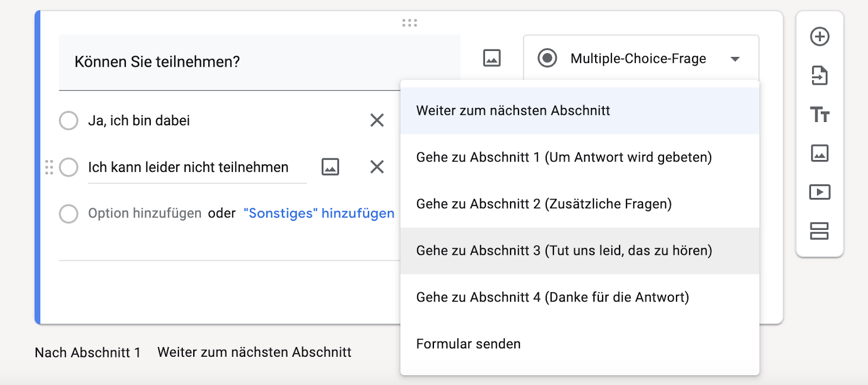Click image icon beside the question title
The height and width of the screenshot is (385, 868).
pyautogui.click(x=492, y=58)
